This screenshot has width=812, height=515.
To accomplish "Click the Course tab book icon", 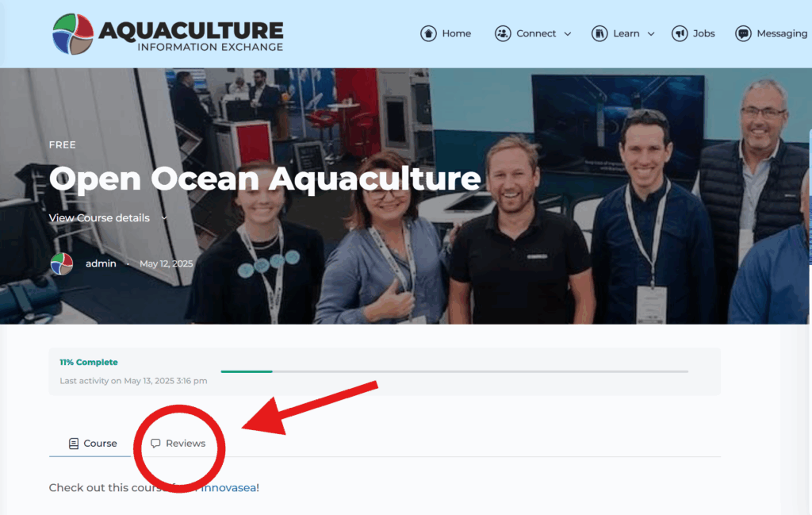I will (74, 444).
